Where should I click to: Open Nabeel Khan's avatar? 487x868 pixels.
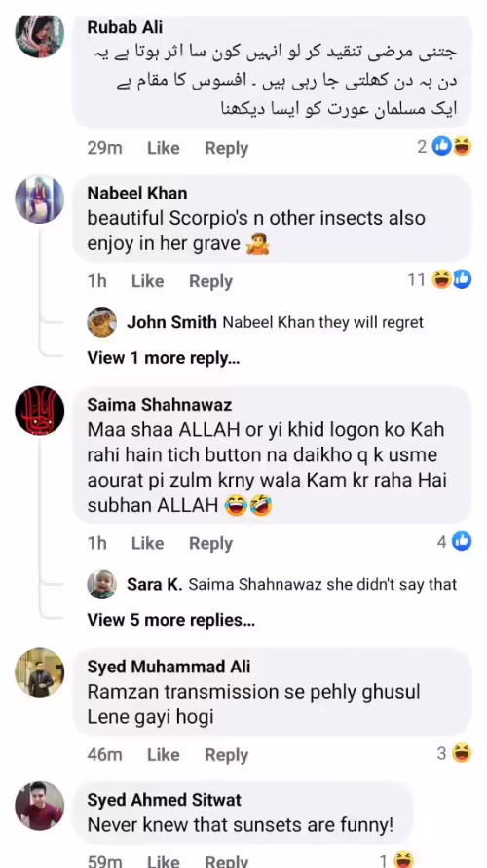tap(39, 199)
